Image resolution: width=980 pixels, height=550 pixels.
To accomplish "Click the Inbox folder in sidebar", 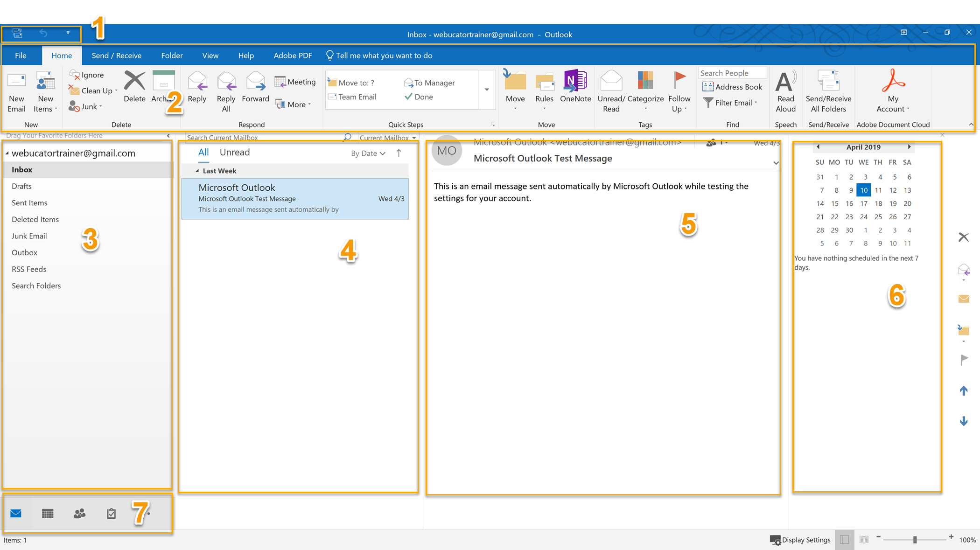I will (22, 169).
